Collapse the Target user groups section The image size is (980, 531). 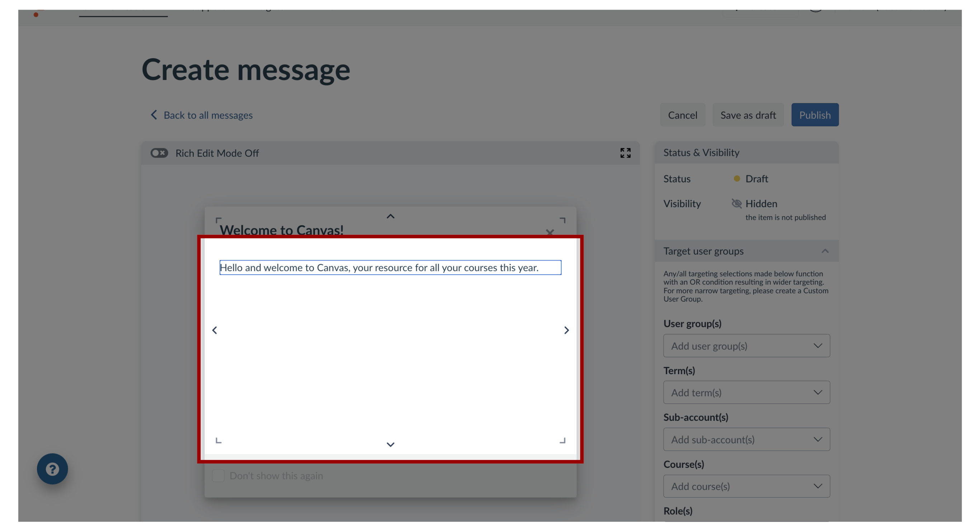(825, 251)
